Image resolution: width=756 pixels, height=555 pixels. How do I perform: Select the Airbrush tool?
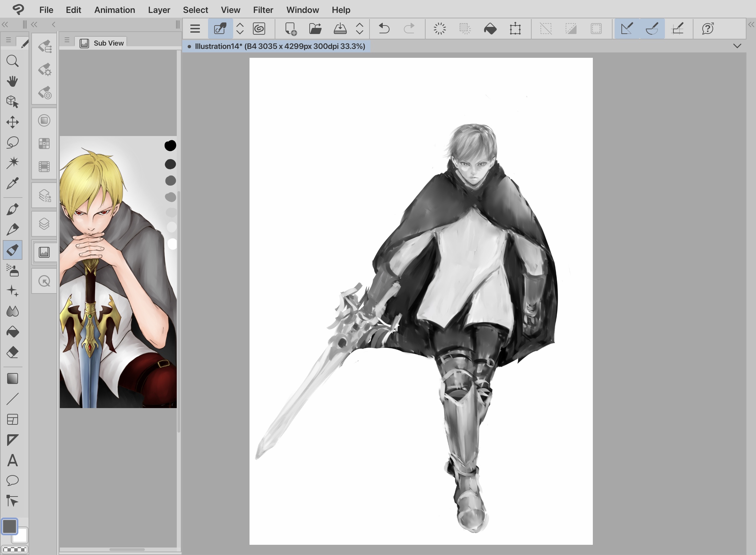tap(13, 271)
